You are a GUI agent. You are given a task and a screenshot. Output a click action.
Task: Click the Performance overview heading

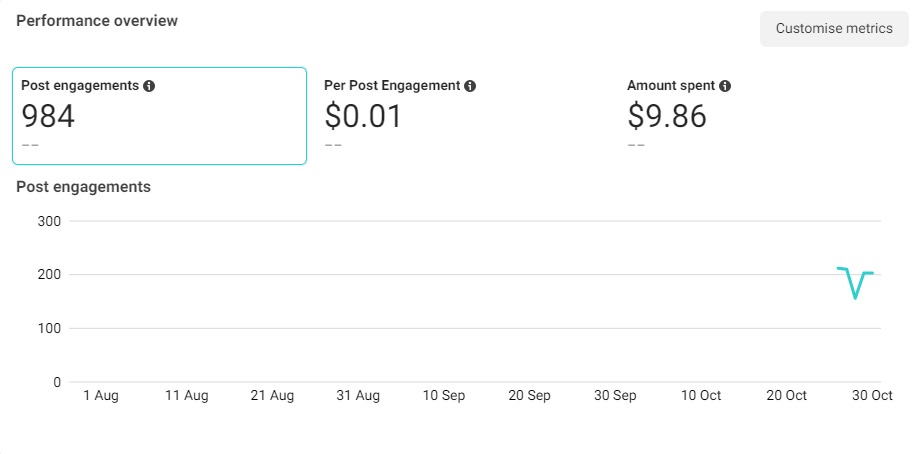[x=97, y=21]
